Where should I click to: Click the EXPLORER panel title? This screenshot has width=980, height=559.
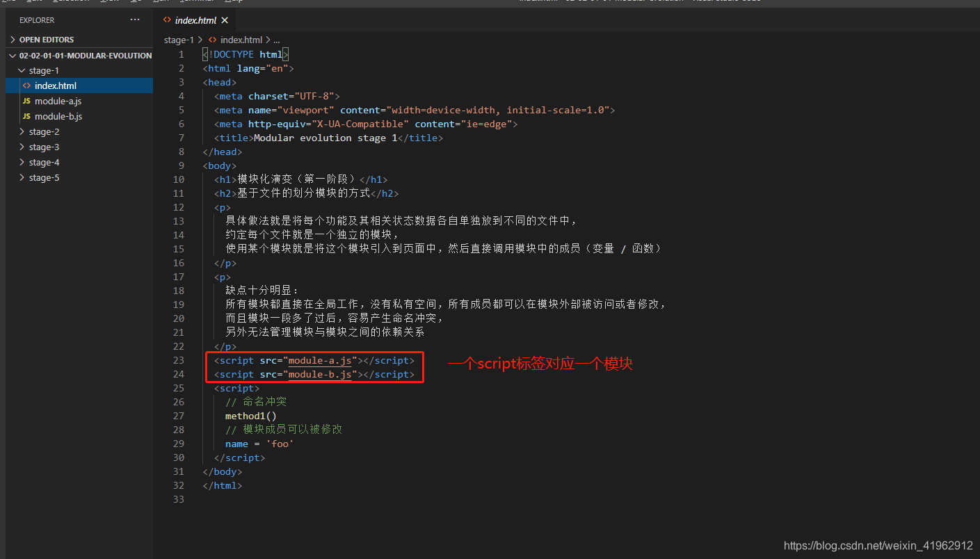(x=37, y=20)
